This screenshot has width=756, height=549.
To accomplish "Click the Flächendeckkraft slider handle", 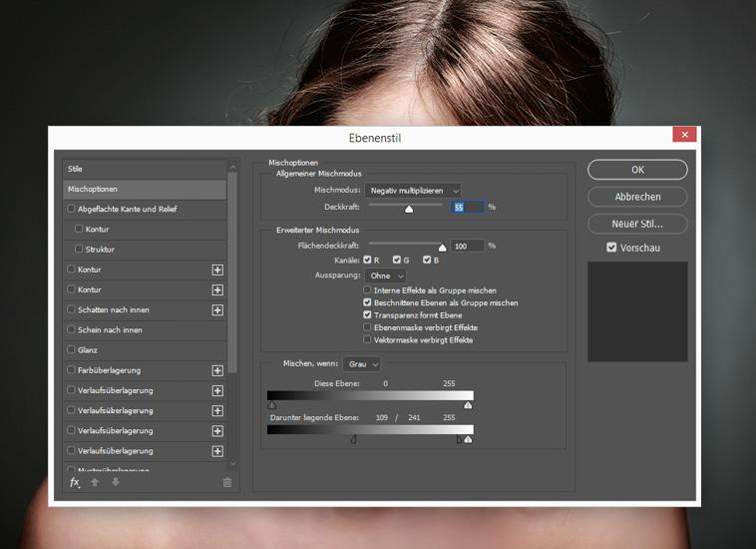I will tap(442, 248).
